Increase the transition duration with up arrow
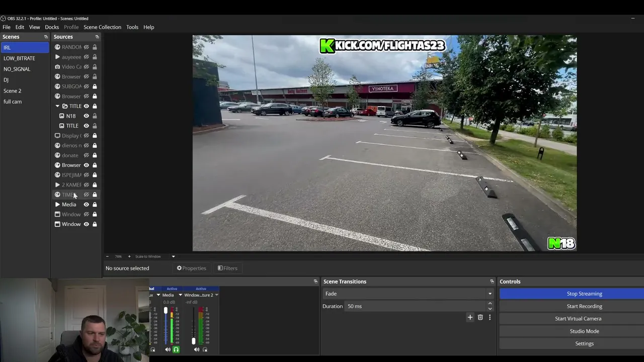This screenshot has height=362, width=644. [x=490, y=304]
